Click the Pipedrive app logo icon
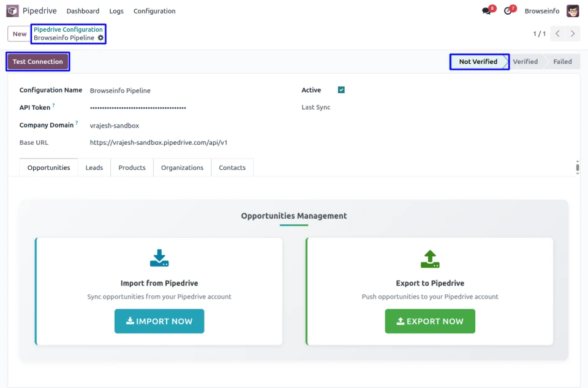The width and height of the screenshot is (588, 388). click(12, 11)
